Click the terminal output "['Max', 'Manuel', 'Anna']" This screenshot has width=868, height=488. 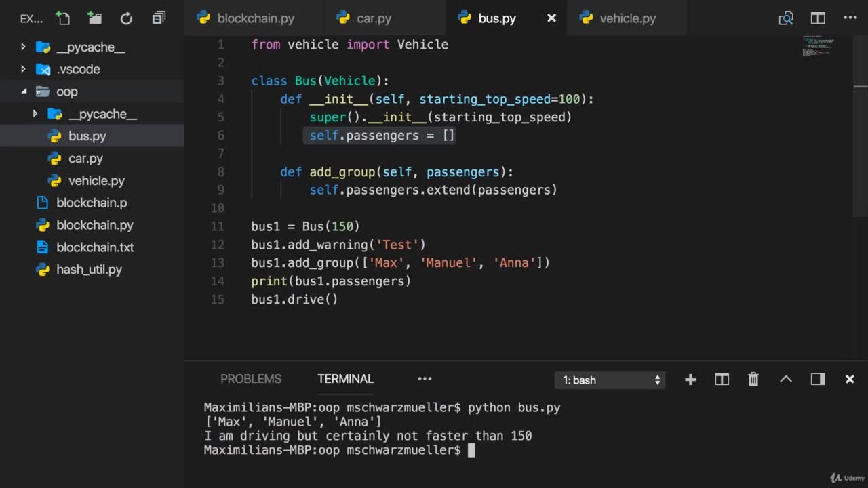click(x=293, y=422)
